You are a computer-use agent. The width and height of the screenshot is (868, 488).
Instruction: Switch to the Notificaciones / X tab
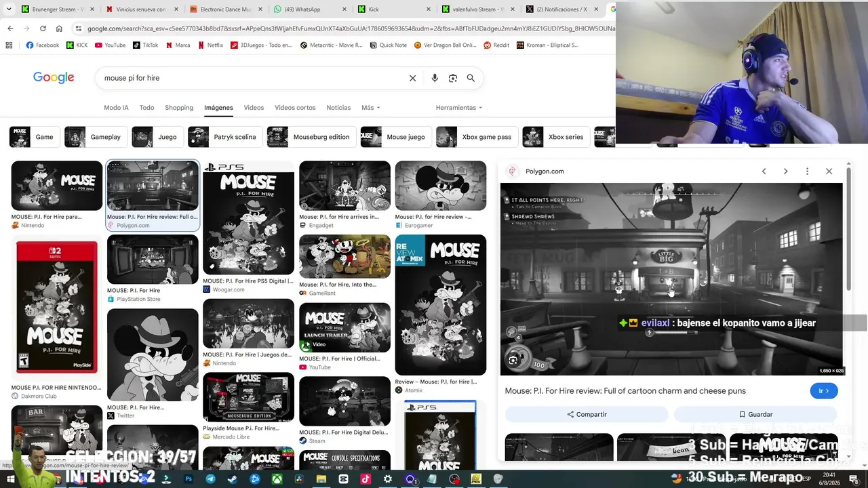(561, 9)
